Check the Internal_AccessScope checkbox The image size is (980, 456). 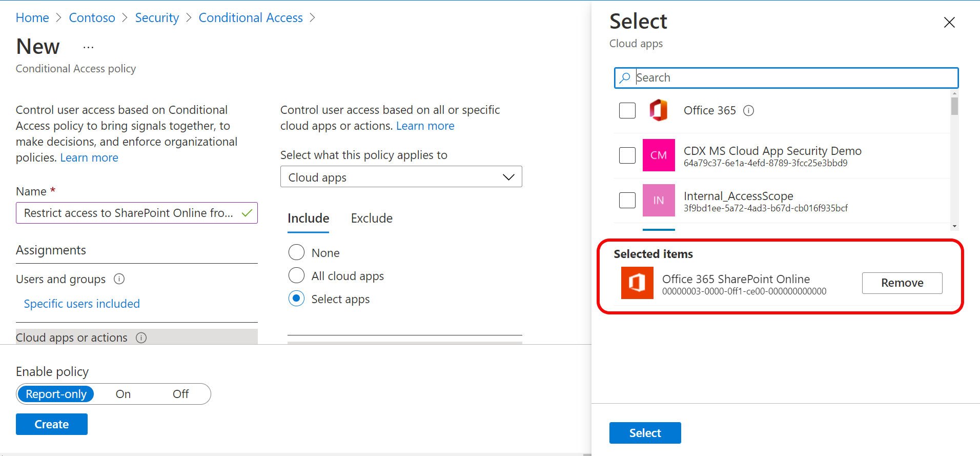coord(627,200)
